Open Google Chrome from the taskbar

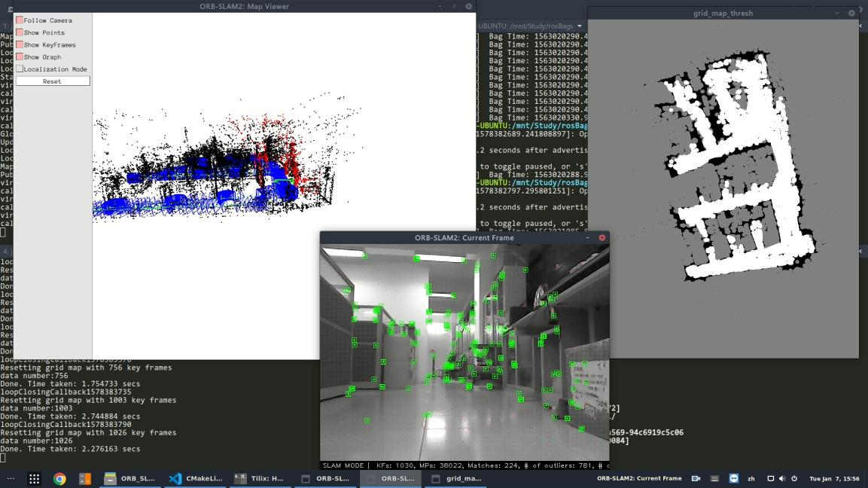coord(59,478)
